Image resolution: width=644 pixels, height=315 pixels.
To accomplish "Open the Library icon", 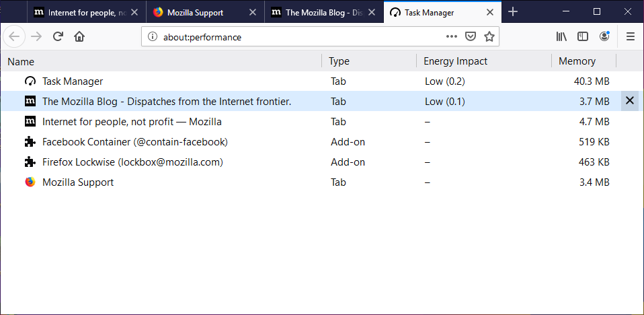I will [561, 36].
